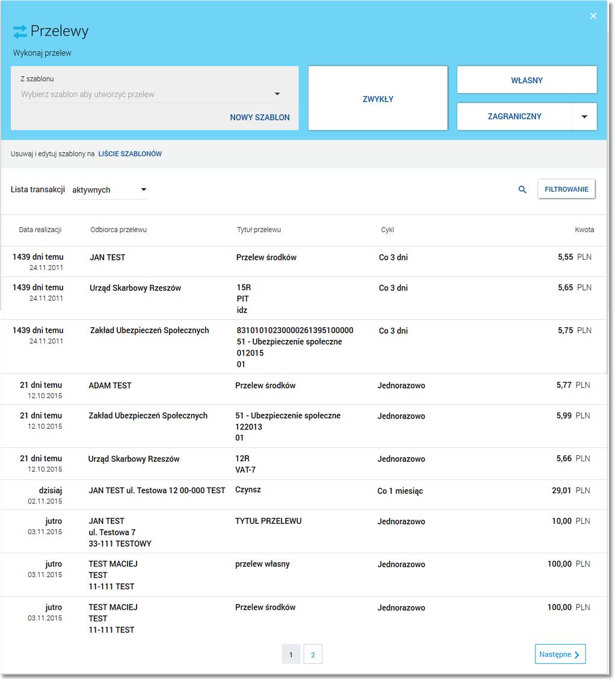Open the TYTUŁ PRZELEWU 10,00 PLN row
Image resolution: width=616 pixels, height=682 pixels.
click(303, 532)
